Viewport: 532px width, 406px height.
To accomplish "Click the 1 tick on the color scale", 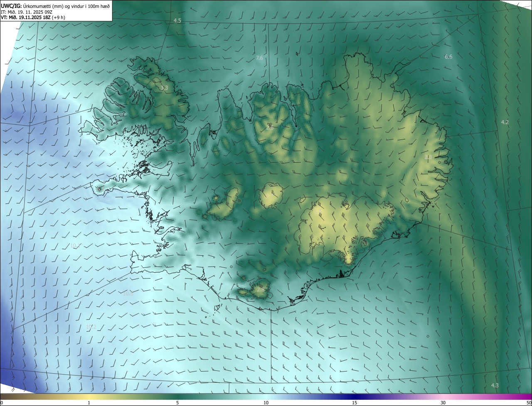I will click(89, 403).
